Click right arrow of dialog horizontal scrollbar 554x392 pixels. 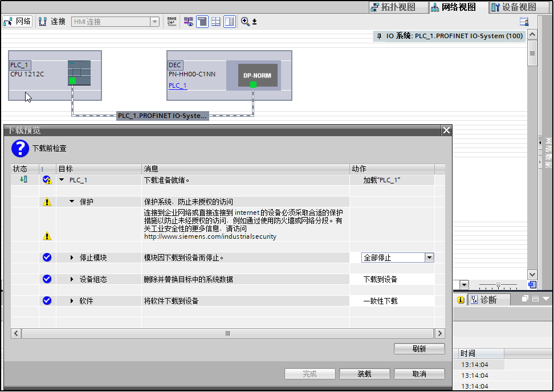439,333
